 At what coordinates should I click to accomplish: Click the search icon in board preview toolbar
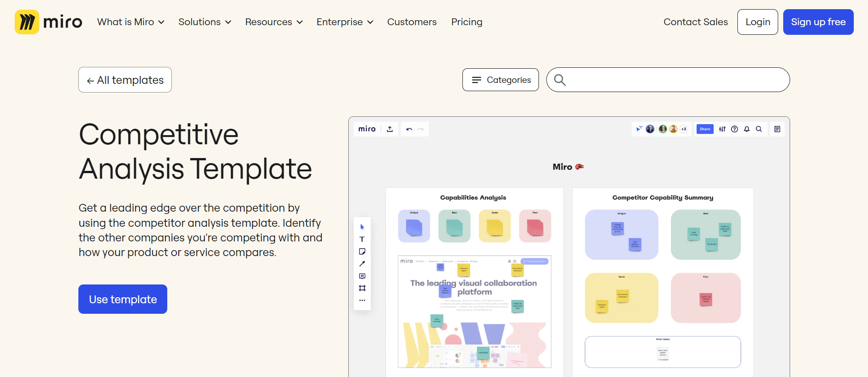(759, 129)
